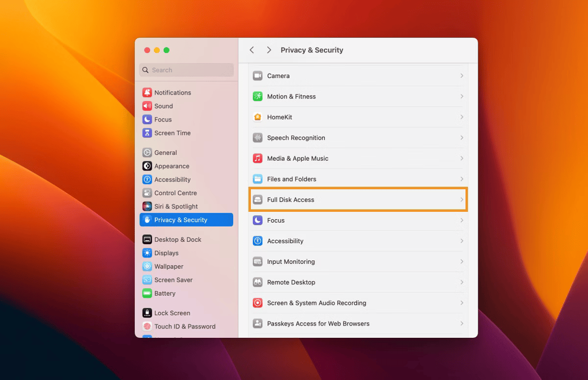Go forward with the right arrow button

click(269, 50)
